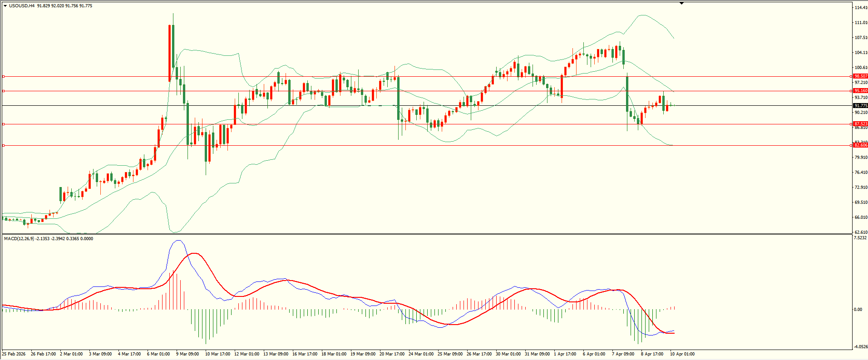Select the left handle of the 98.507 line
The image size is (868, 360).
coord(4,76)
